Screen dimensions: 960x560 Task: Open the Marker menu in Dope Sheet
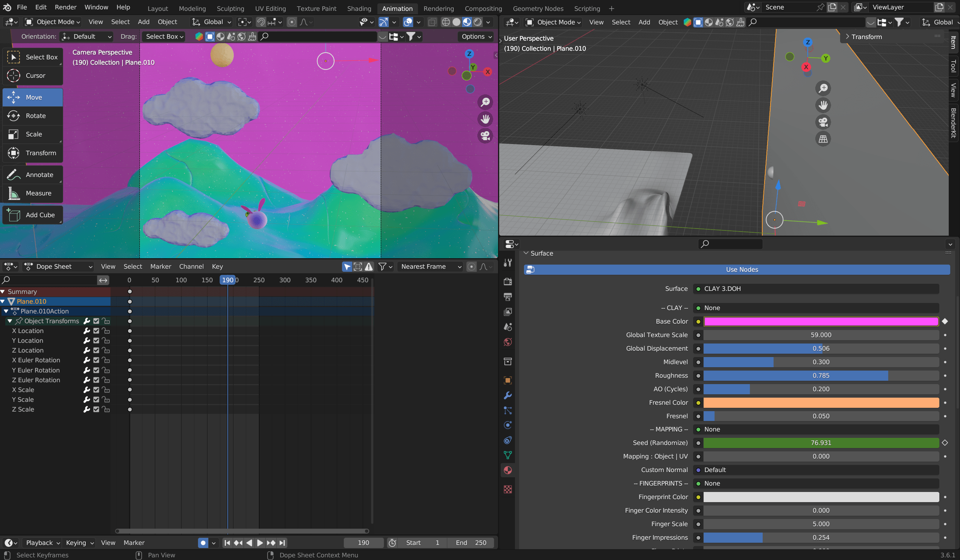tap(161, 266)
